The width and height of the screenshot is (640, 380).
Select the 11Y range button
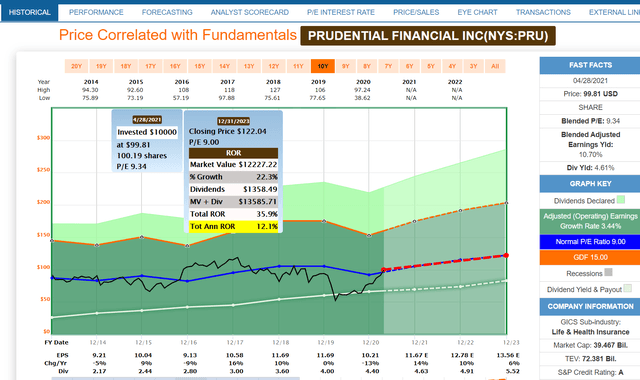(298, 66)
